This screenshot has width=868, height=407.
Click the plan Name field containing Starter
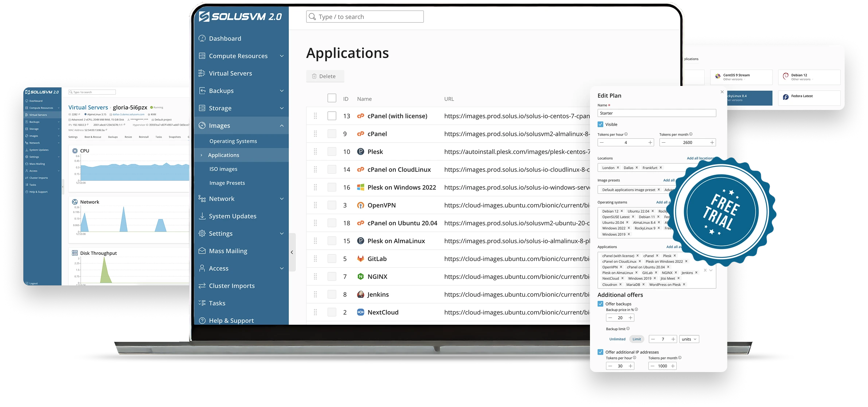point(657,113)
